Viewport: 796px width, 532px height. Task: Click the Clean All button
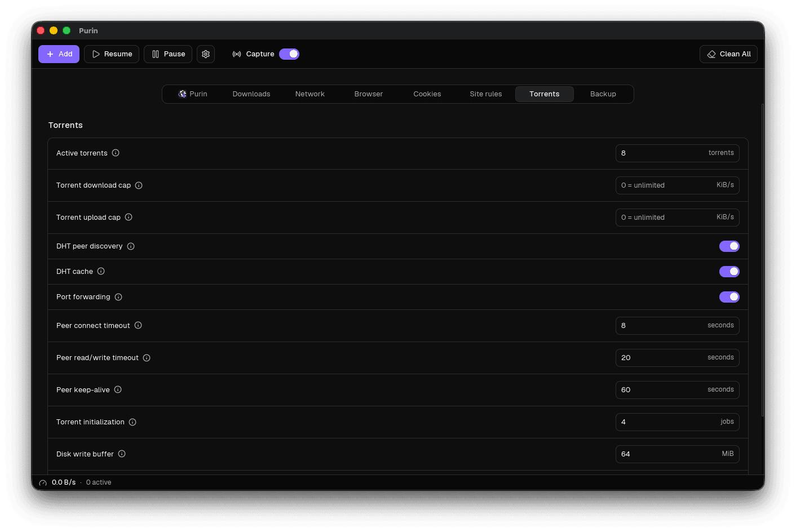(x=728, y=54)
